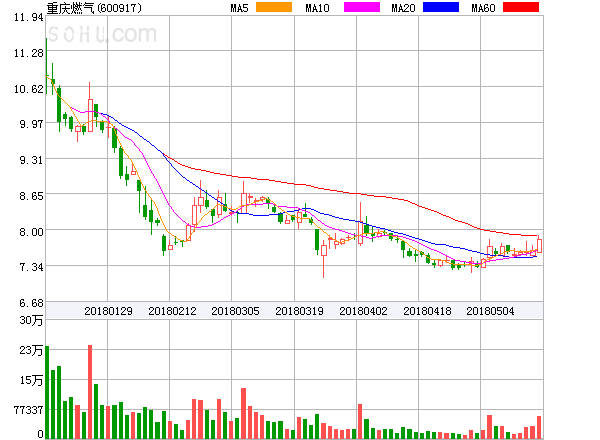This screenshot has width=600, height=440.
Task: Click the 15万 volume axis label
Action: click(31, 380)
